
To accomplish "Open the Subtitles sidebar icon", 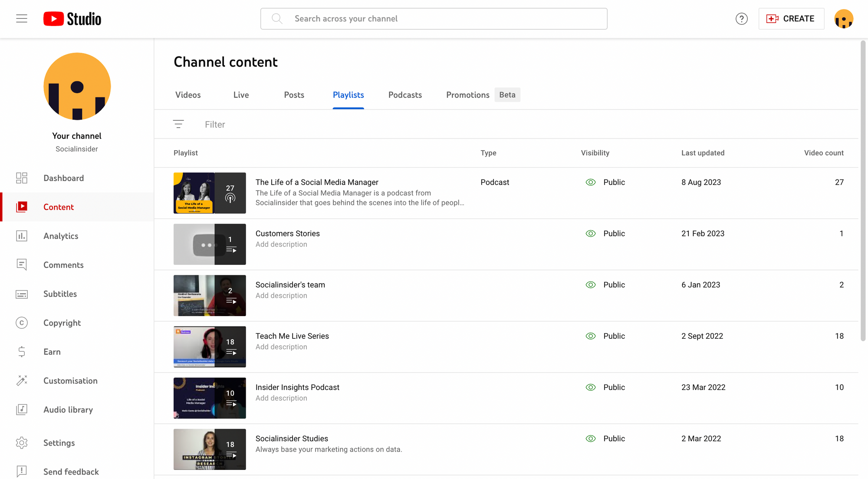I will 22,294.
